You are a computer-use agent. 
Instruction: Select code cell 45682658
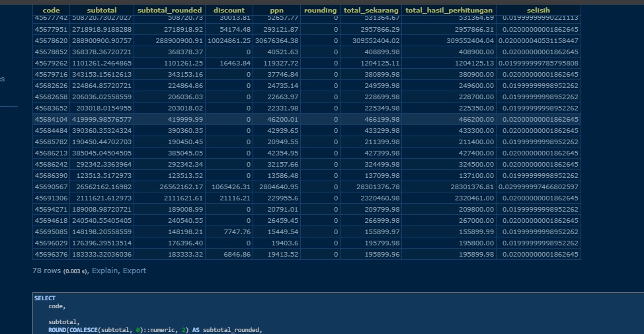(51, 97)
